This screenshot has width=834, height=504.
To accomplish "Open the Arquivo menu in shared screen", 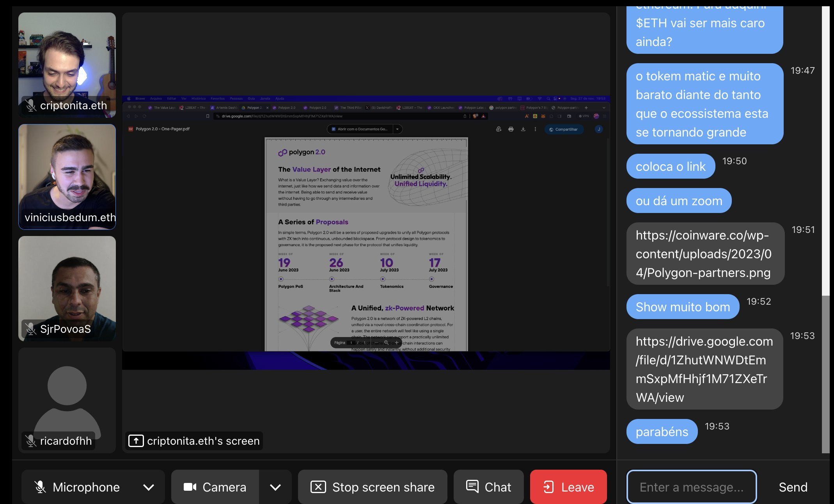I will (156, 98).
